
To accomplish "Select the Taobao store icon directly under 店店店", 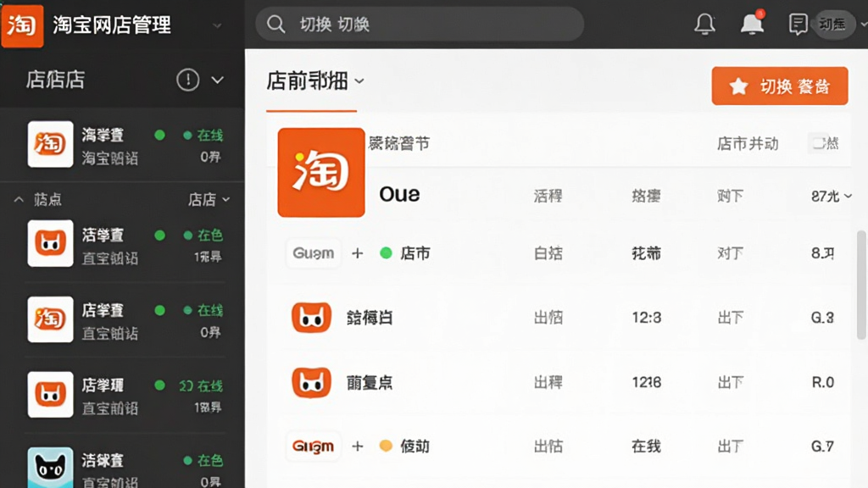I will click(50, 144).
